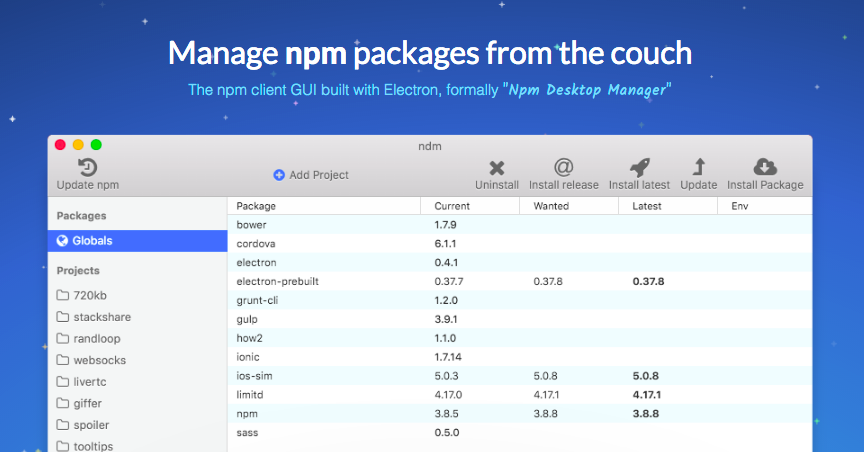Screen dimensions: 864x452
Task: Click the Add Project button label
Action: (x=319, y=175)
